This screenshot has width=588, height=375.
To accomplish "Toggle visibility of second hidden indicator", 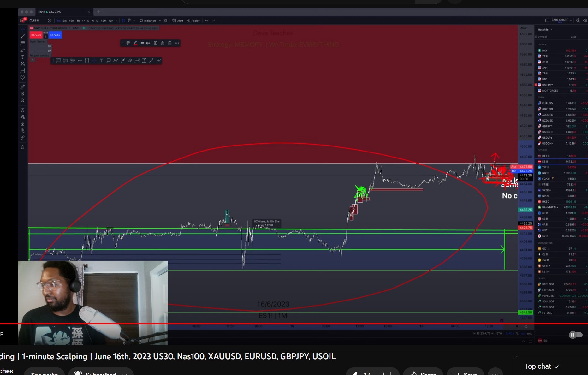I will (x=49, y=51).
